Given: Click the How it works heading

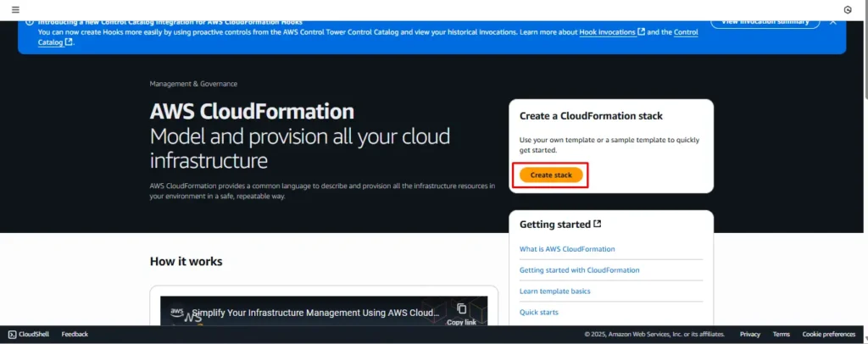Looking at the screenshot, I should 186,261.
